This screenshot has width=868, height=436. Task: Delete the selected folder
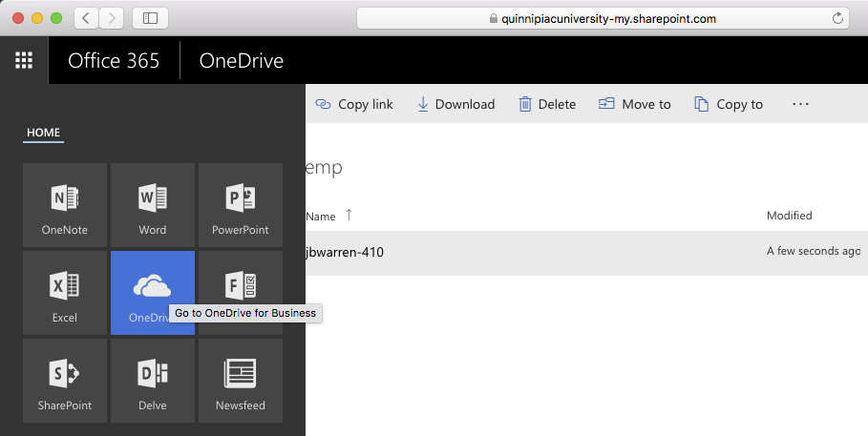pos(547,104)
